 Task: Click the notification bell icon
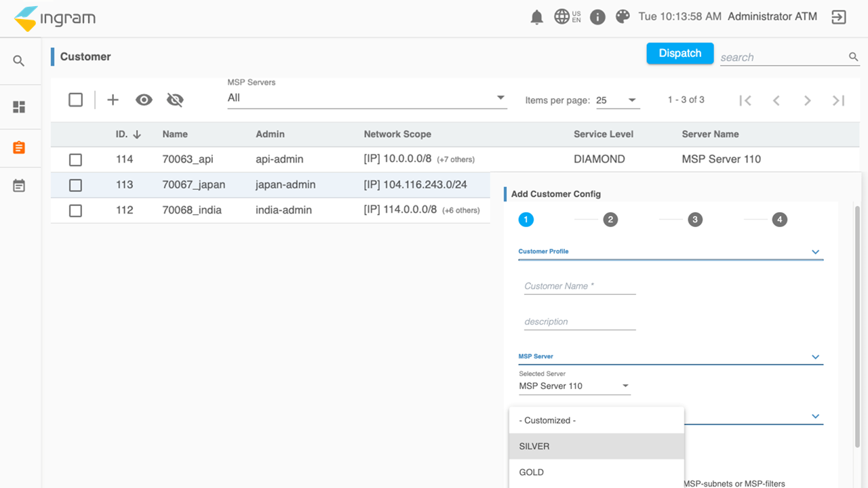[x=536, y=18]
